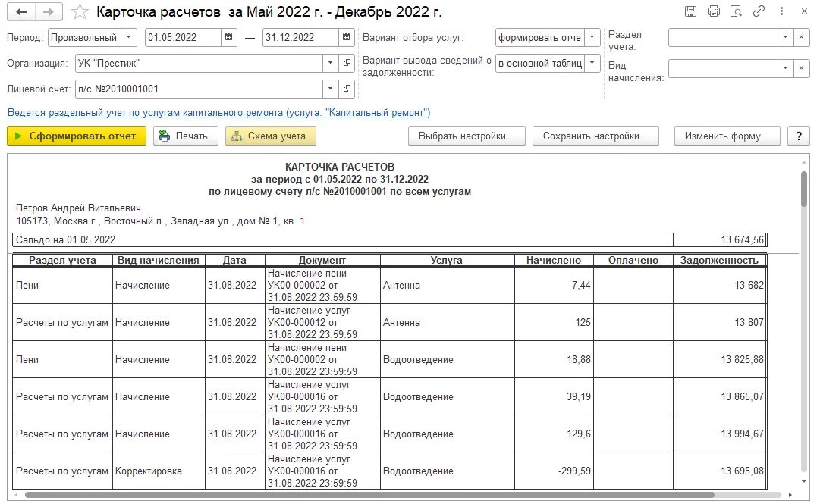The height and width of the screenshot is (504, 817).
Task: Select the charged amount -299,59 cell
Action: [x=553, y=471]
